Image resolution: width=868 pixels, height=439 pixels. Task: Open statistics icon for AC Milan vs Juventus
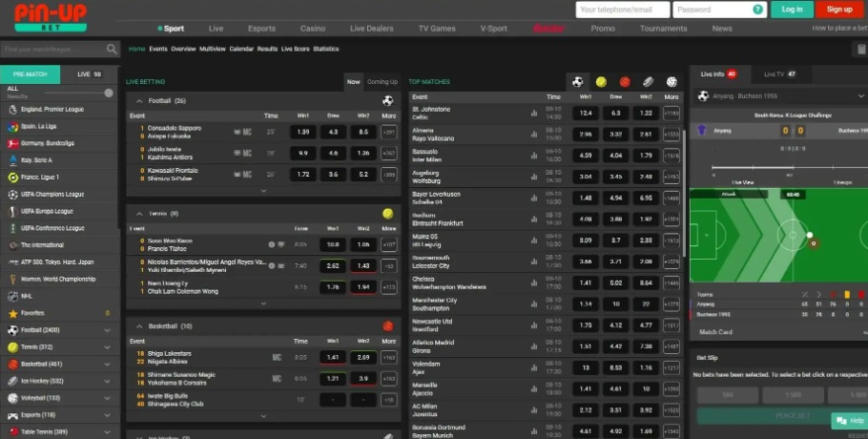click(534, 410)
